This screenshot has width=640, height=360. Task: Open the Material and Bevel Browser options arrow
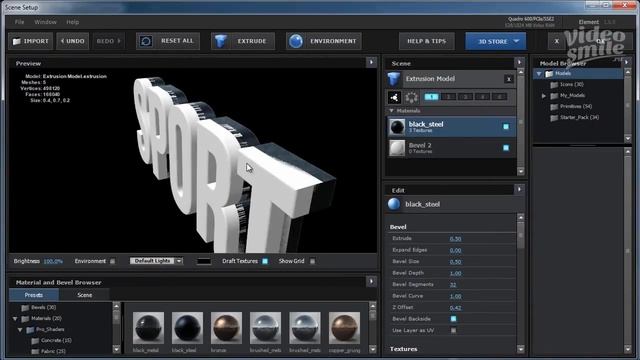click(x=371, y=281)
